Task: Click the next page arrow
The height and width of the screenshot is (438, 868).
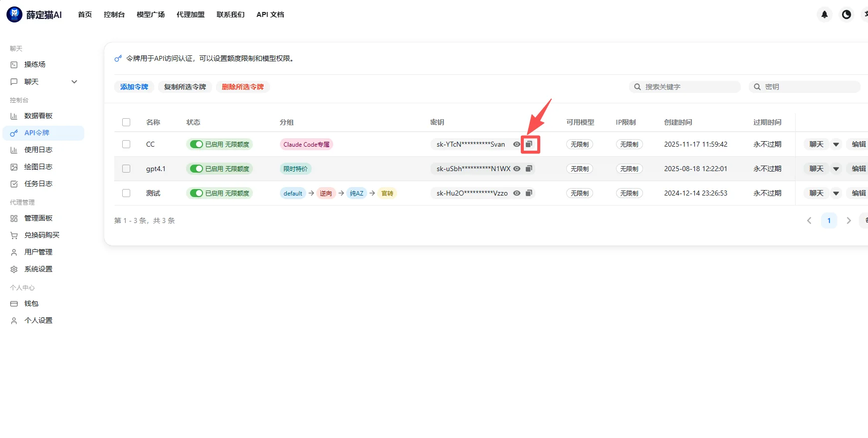Action: (849, 220)
